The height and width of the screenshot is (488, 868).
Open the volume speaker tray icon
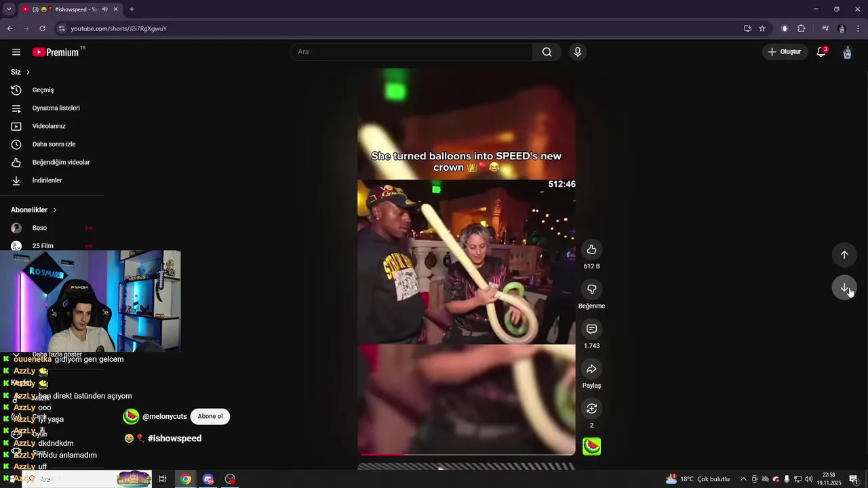808,479
